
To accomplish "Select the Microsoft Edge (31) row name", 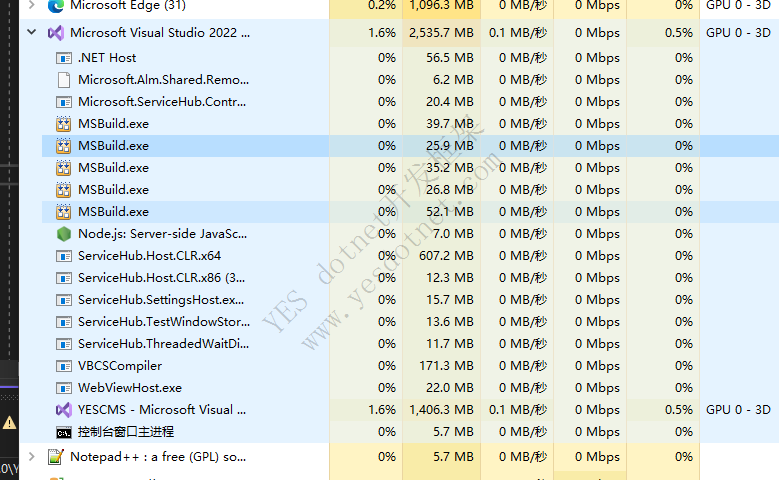I will point(128,5).
